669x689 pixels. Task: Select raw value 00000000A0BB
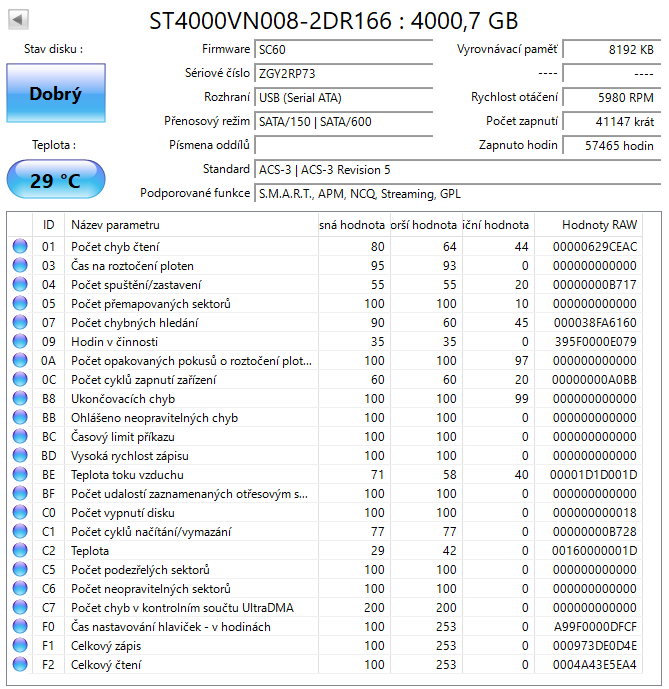595,380
